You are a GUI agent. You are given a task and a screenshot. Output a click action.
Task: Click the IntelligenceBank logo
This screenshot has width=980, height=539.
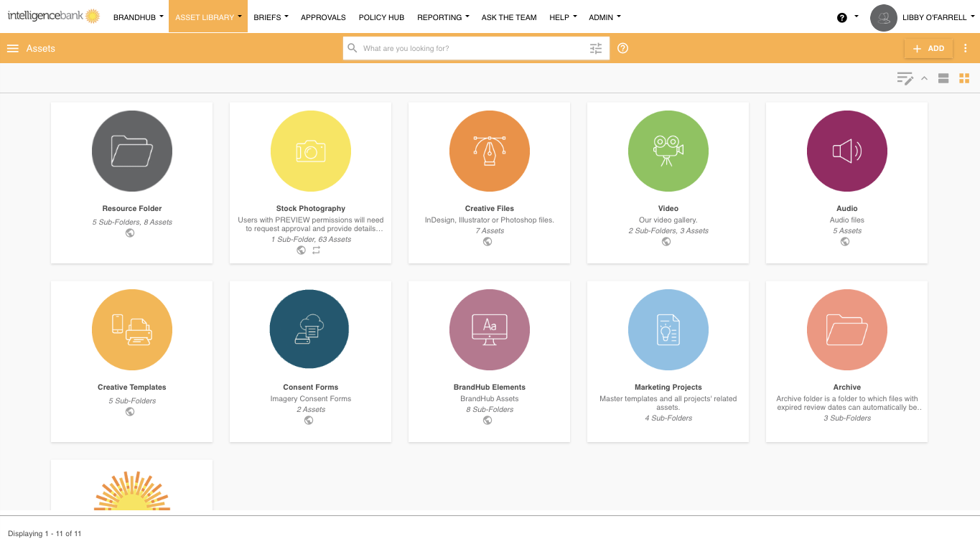54,17
